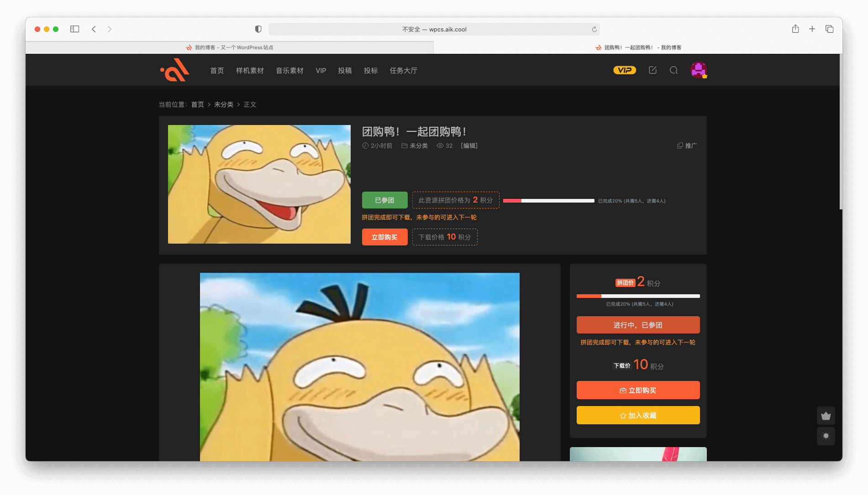
Task: Click the 推广 copy icon link
Action: (x=687, y=146)
